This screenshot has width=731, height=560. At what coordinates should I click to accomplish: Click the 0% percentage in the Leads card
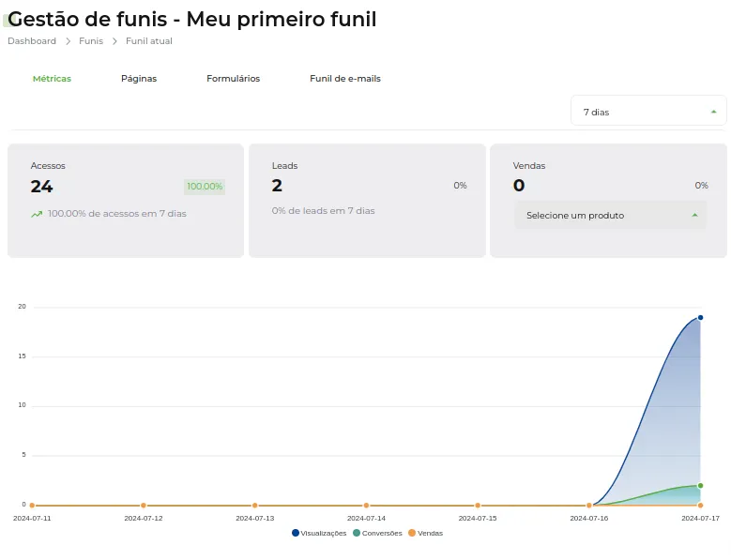460,186
